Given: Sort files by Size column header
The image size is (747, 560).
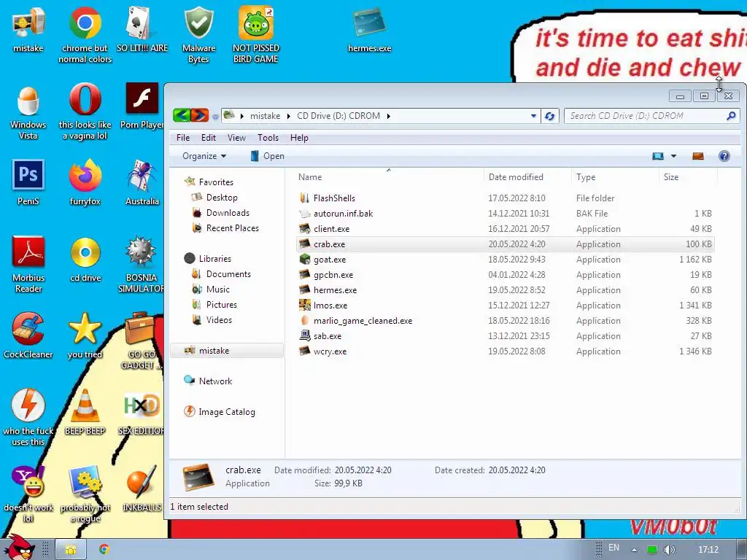Looking at the screenshot, I should [688, 177].
